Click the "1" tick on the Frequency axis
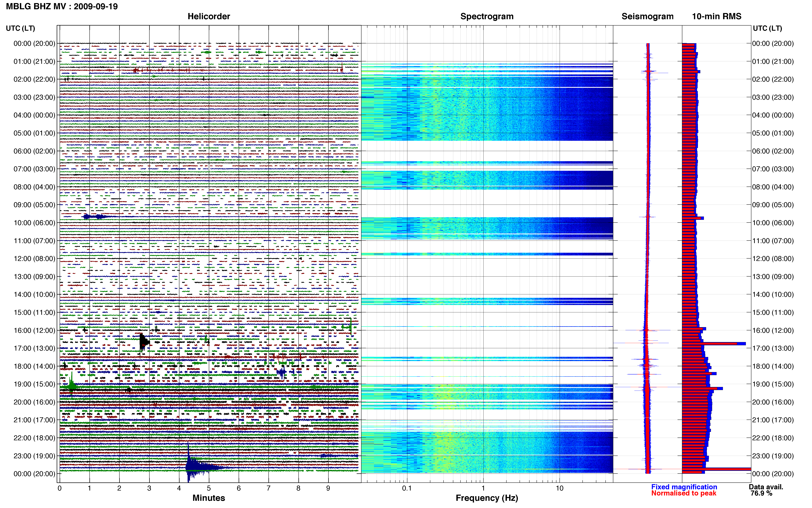 coord(483,488)
